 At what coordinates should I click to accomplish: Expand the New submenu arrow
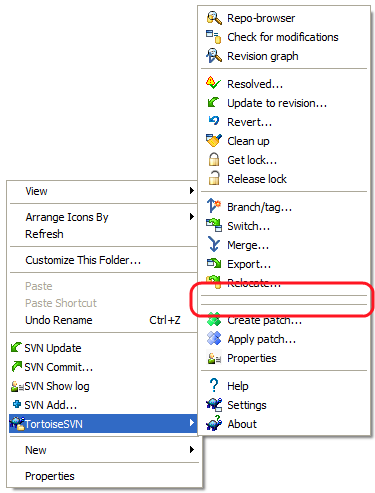point(192,449)
